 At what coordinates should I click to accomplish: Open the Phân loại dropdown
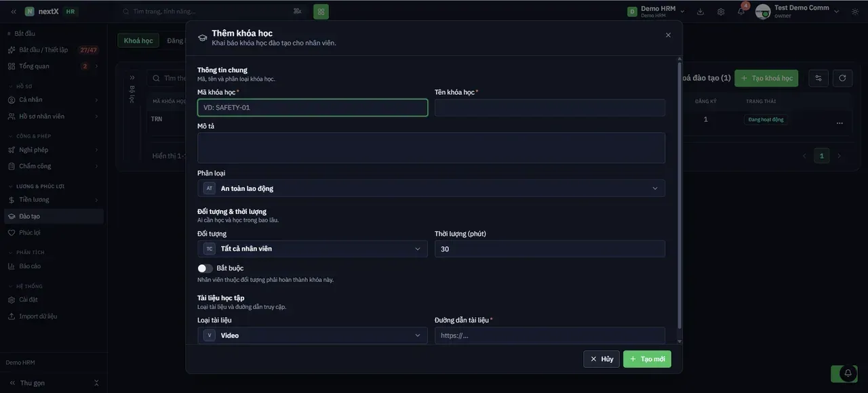click(431, 188)
